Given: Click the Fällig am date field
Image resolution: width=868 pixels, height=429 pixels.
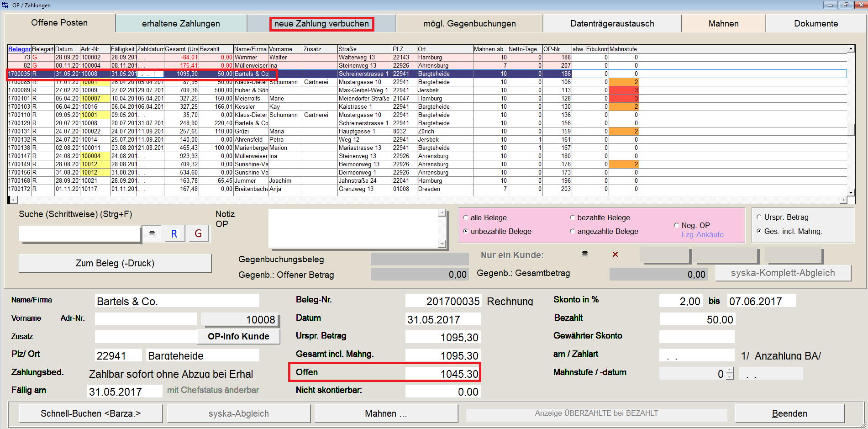Looking at the screenshot, I should click(x=125, y=392).
